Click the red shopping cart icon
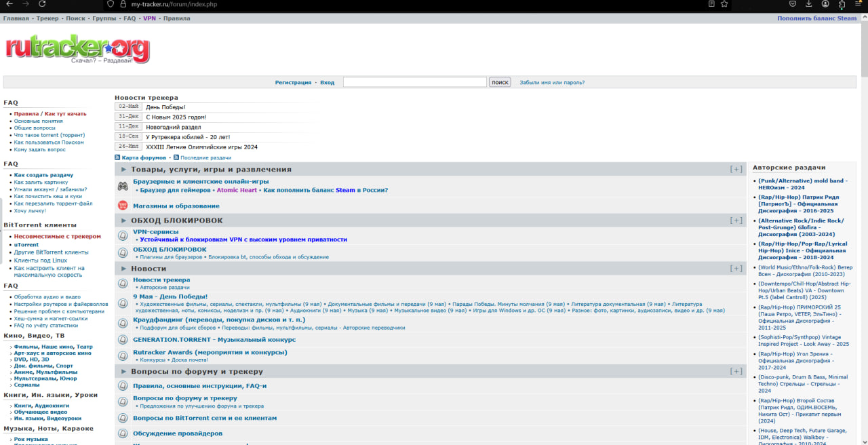 pyautogui.click(x=123, y=206)
